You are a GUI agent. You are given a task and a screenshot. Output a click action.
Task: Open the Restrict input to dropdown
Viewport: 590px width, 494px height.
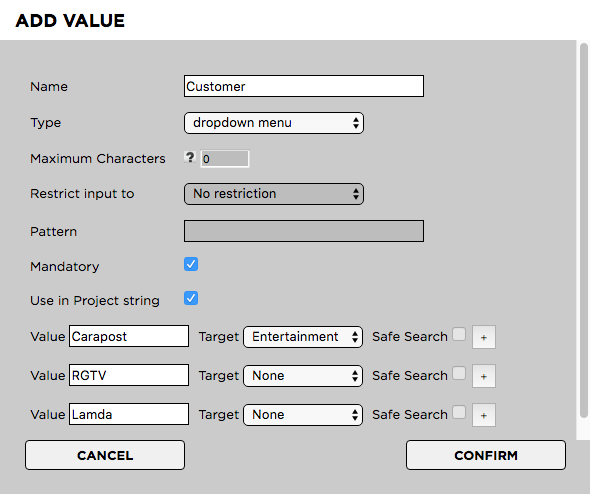(274, 194)
